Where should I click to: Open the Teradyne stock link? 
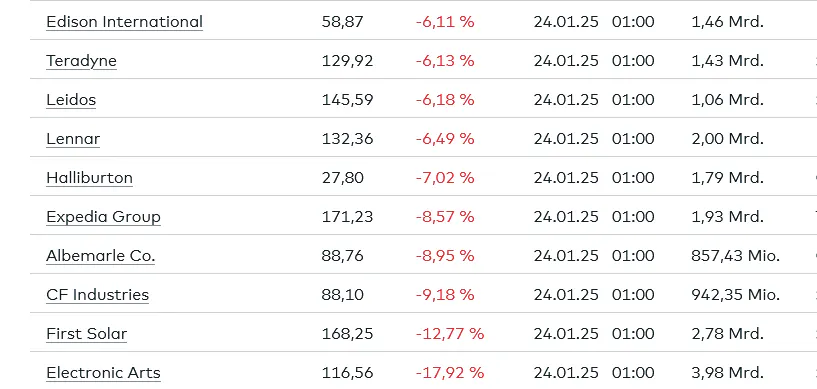[x=81, y=61]
